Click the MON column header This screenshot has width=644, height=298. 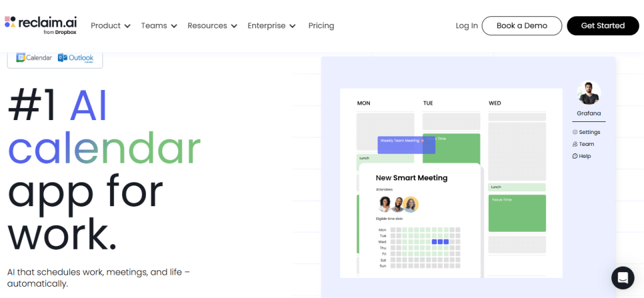(364, 103)
